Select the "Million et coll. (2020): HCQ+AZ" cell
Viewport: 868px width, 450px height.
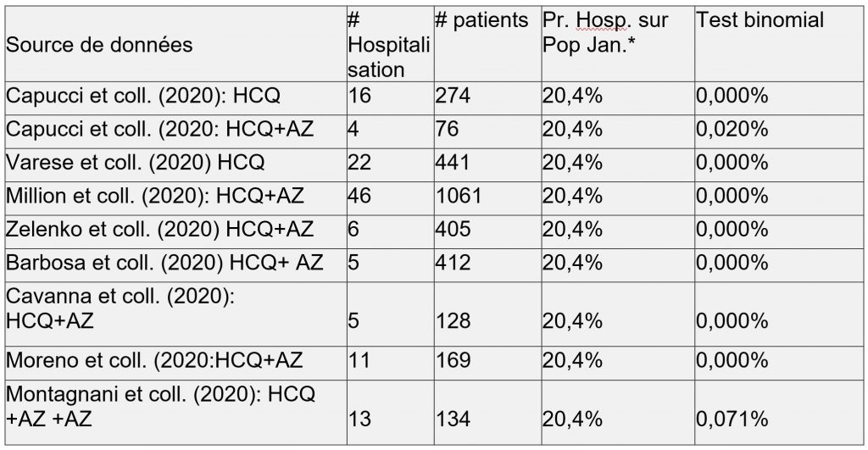[x=154, y=195]
